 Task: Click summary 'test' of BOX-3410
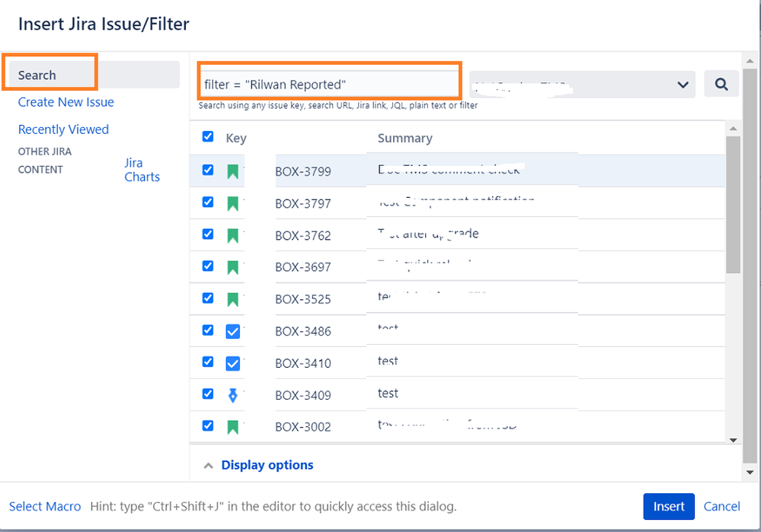coord(388,361)
